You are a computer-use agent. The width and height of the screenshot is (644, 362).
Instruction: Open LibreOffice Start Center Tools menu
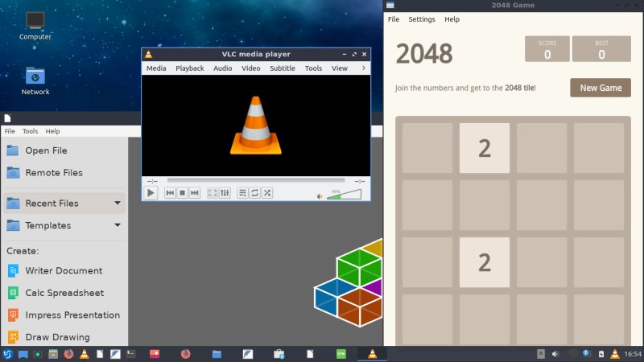(30, 131)
